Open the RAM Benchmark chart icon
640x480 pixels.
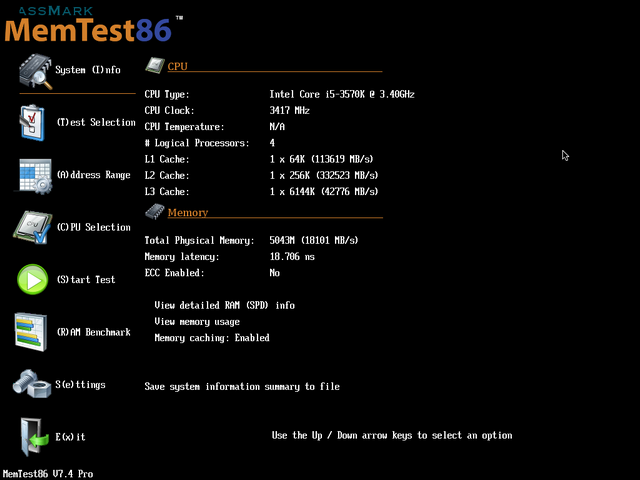point(34,332)
